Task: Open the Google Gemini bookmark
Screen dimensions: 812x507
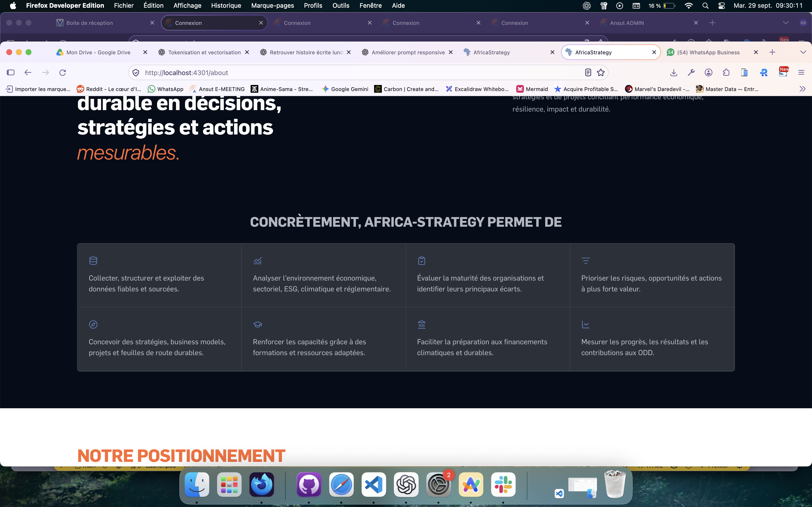Action: [x=345, y=89]
